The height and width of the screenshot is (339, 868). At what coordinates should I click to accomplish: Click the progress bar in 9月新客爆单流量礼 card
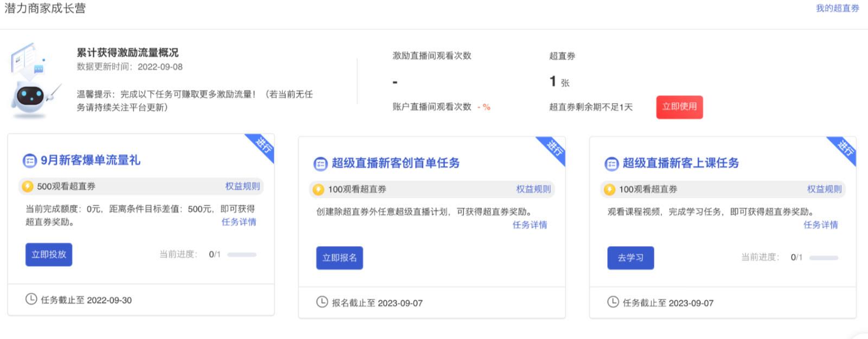pyautogui.click(x=242, y=254)
